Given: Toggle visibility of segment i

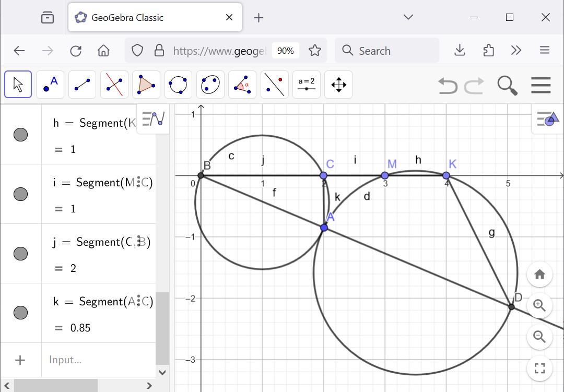Looking at the screenshot, I should tap(20, 194).
